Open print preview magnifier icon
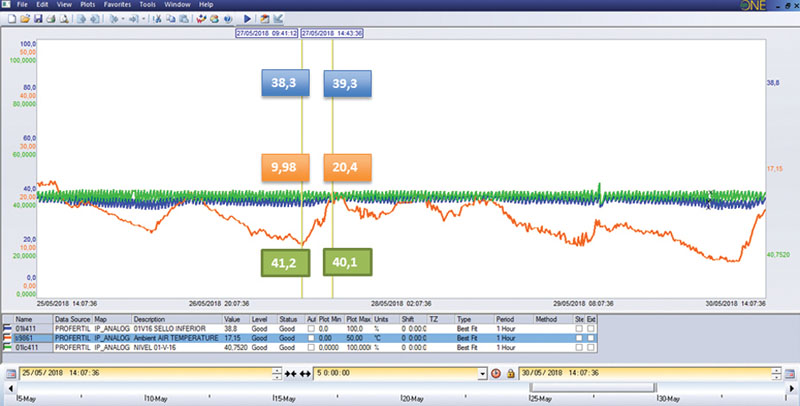The image size is (800, 406). click(64, 19)
